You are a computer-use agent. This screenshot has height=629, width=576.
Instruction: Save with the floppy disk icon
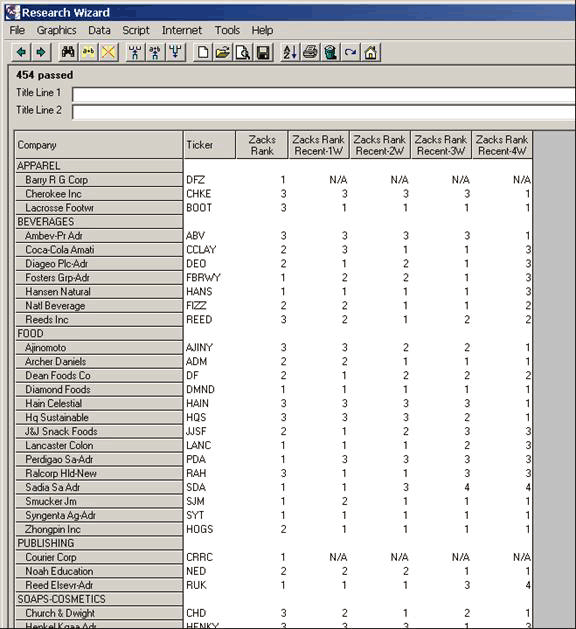click(x=263, y=52)
